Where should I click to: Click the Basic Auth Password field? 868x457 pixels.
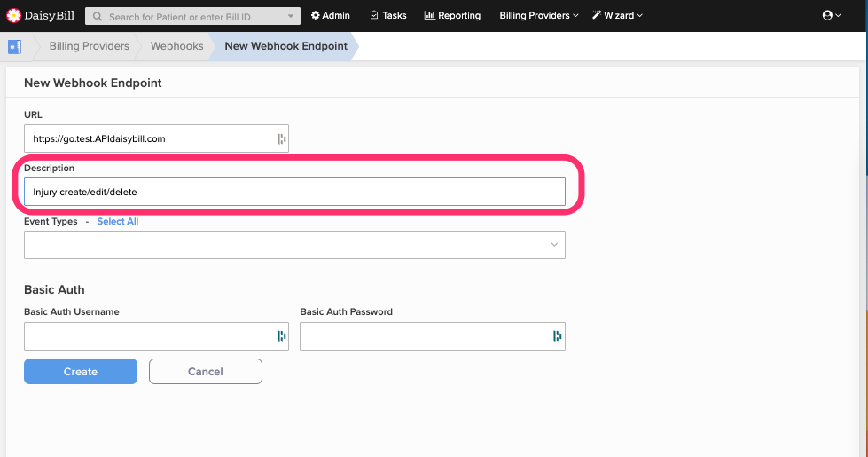click(x=433, y=336)
